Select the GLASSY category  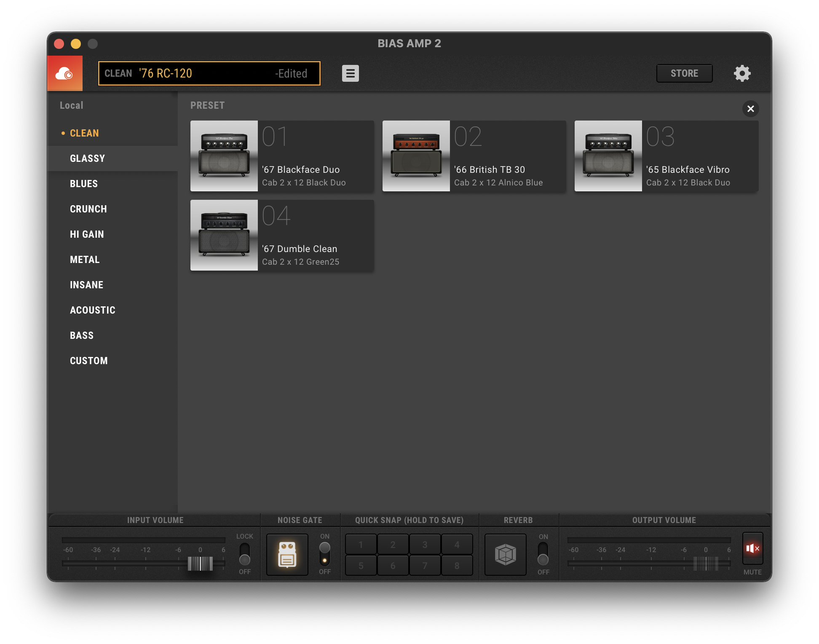point(87,158)
